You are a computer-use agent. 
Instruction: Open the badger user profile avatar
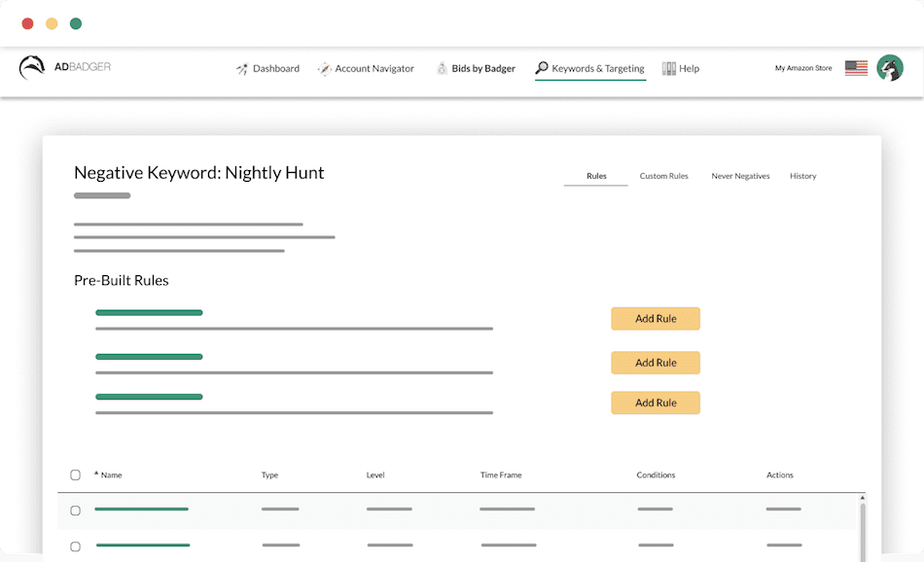890,68
